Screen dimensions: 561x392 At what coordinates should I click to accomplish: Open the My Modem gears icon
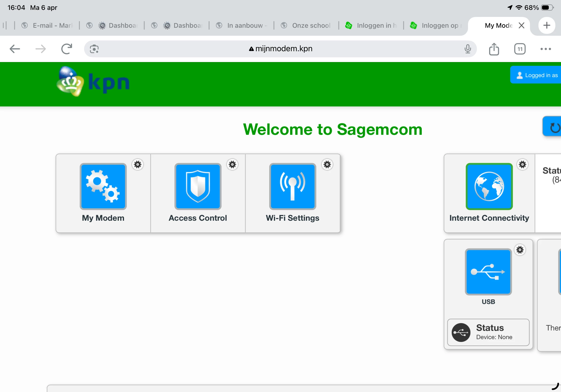(103, 186)
